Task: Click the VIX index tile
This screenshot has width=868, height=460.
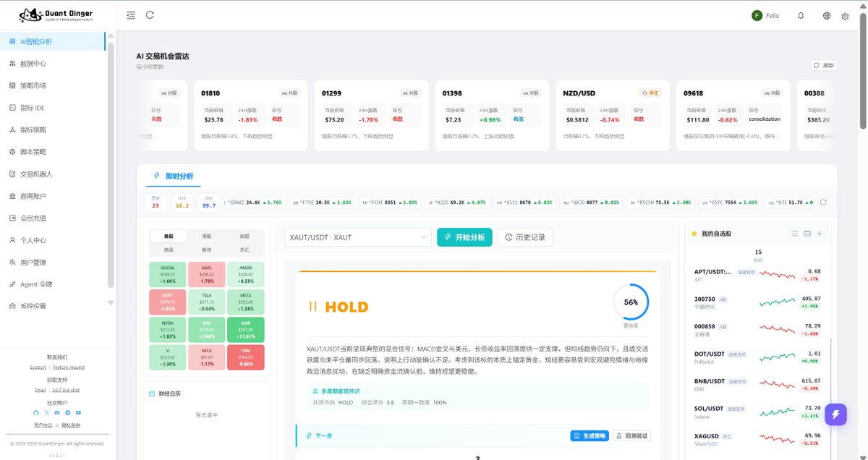Action: 182,203
